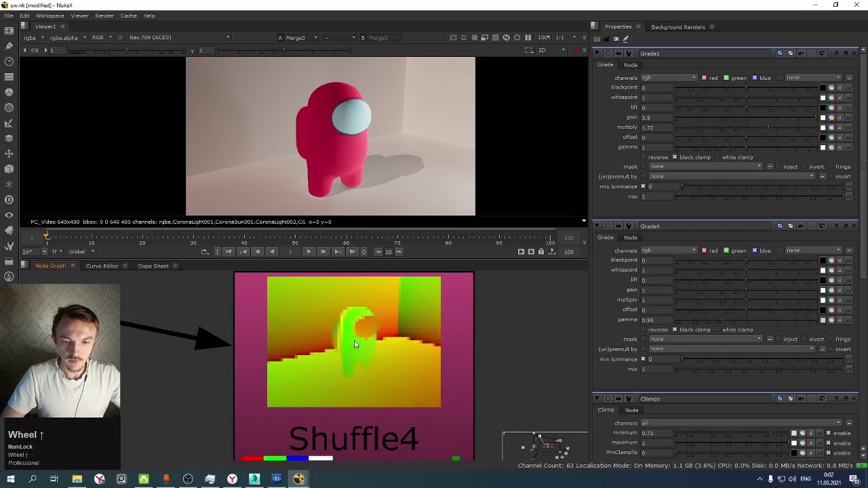
Task: Click Shuffle4 node thumbnail in Node Graph
Action: pyautogui.click(x=354, y=342)
